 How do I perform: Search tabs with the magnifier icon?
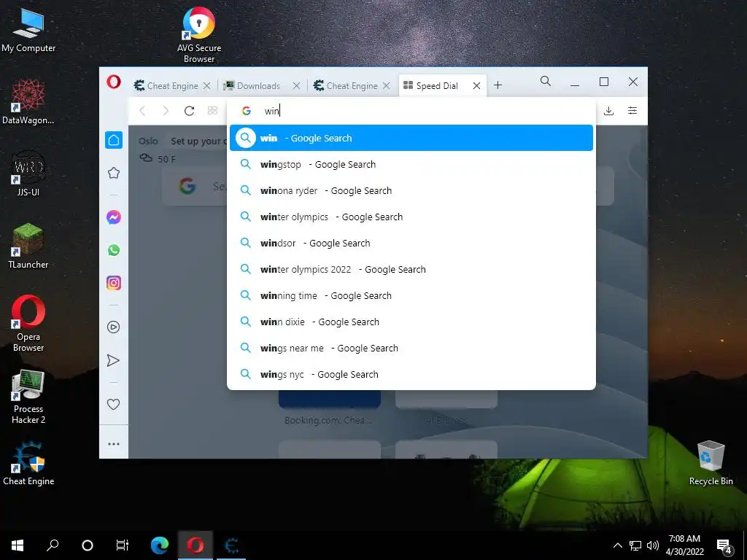[x=546, y=82]
